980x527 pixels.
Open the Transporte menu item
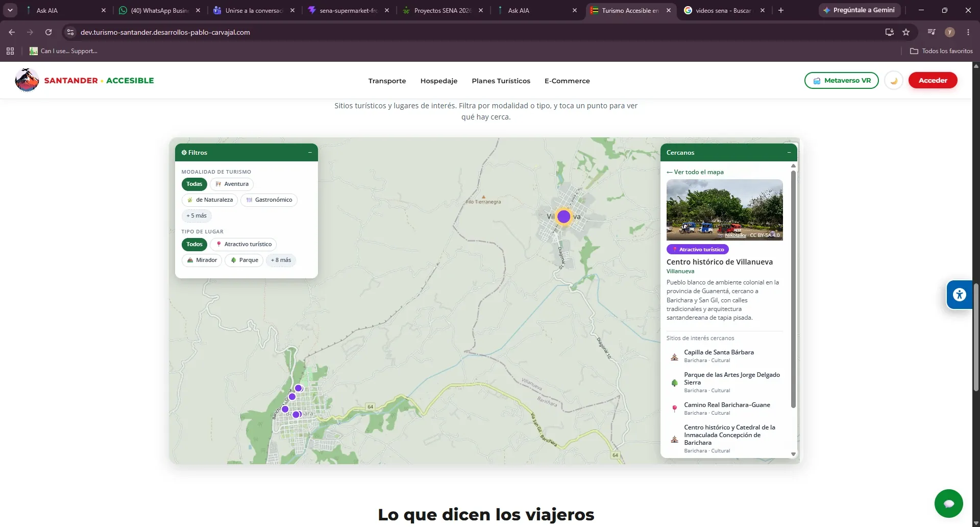387,81
